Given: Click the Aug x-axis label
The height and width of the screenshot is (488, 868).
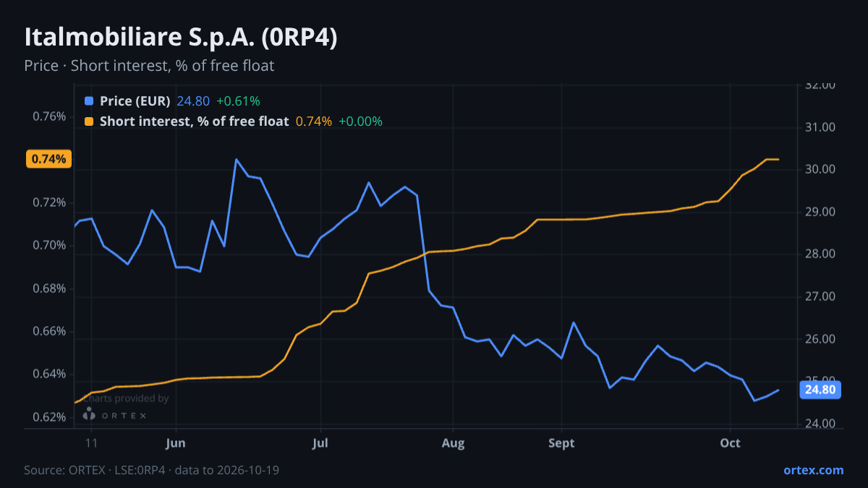Looking at the screenshot, I should [453, 443].
